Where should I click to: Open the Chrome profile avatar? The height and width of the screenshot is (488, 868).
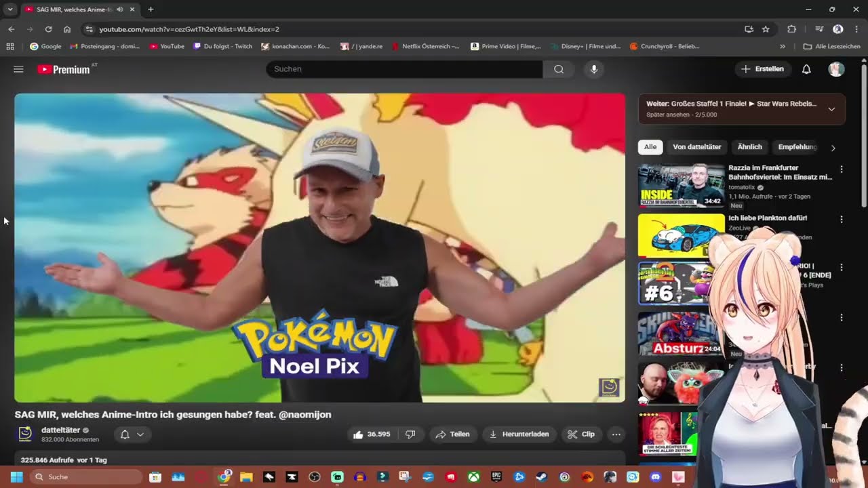coord(838,29)
